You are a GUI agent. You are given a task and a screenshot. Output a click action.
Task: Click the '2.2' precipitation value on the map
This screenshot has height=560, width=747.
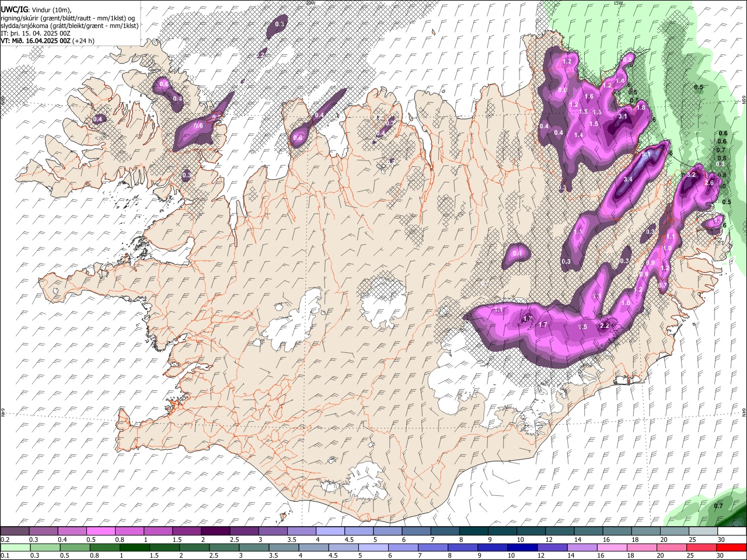605,325
